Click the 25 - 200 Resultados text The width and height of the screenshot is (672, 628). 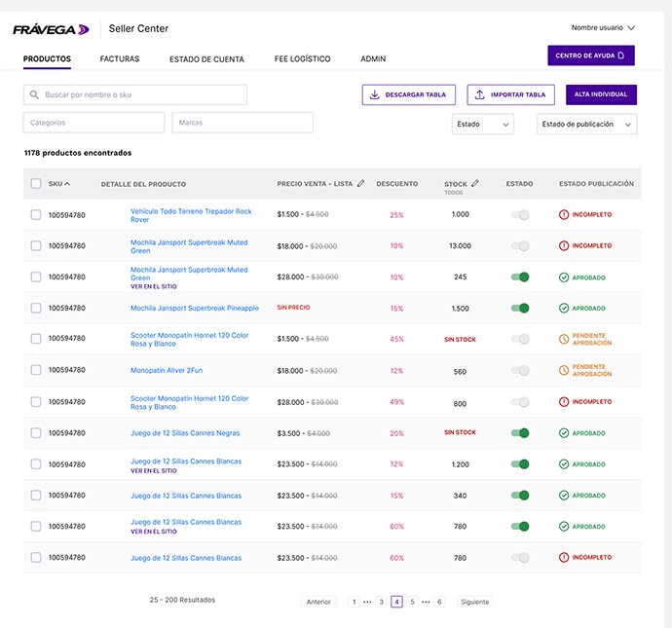pos(182,600)
